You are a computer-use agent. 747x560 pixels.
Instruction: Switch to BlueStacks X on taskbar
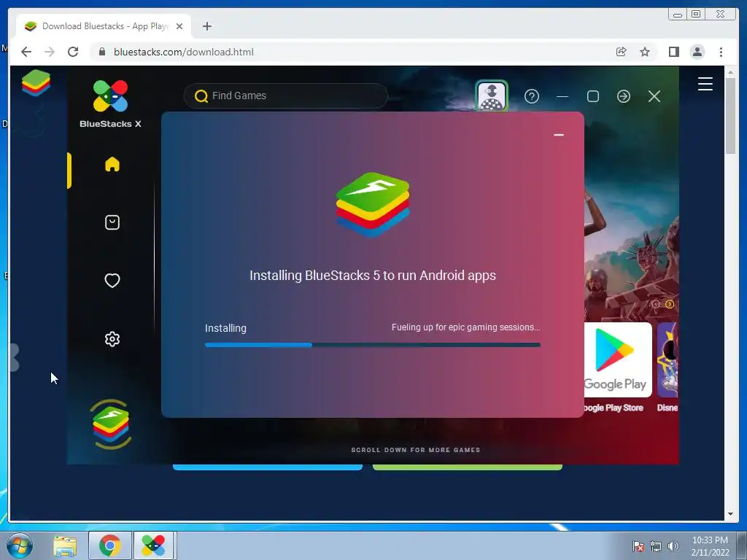[x=153, y=545]
